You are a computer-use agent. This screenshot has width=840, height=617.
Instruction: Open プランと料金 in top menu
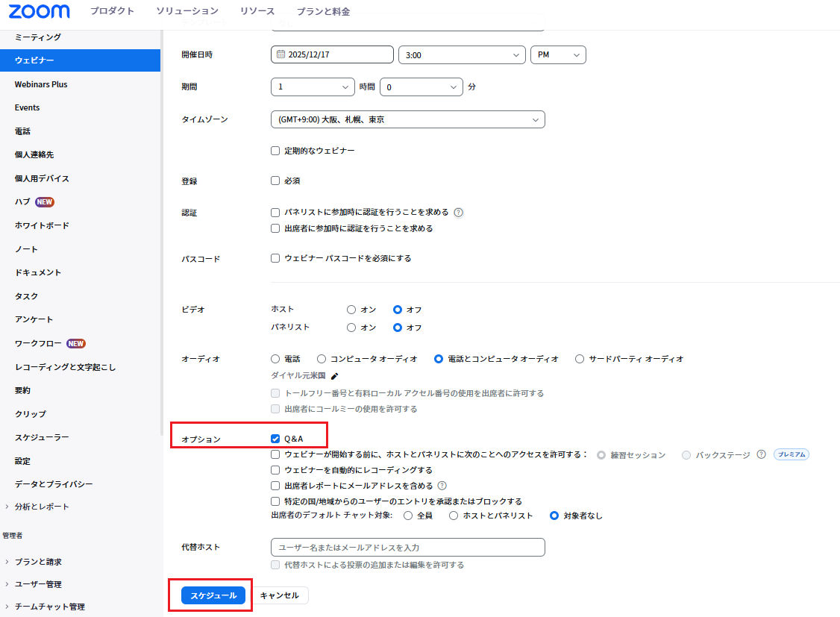click(x=322, y=11)
